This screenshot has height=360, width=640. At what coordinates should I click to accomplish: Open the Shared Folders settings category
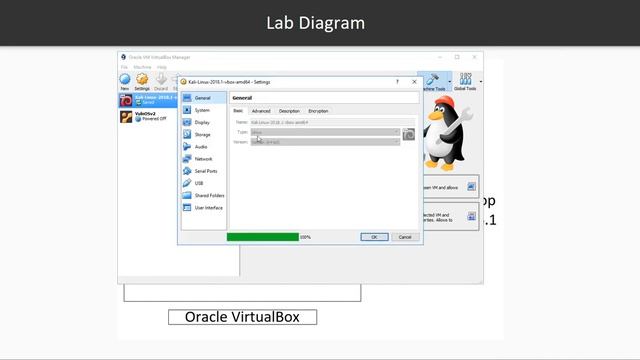coord(203,196)
